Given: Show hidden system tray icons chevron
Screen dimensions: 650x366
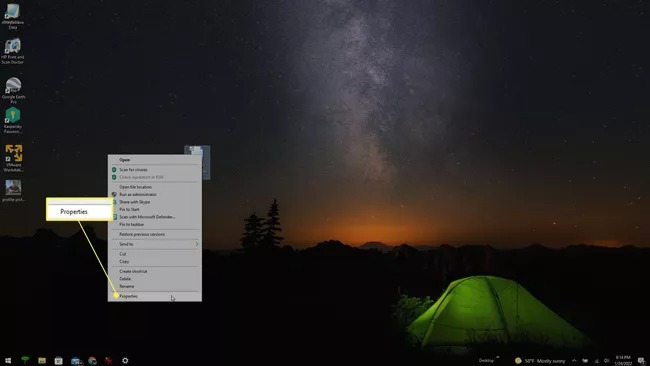Looking at the screenshot, I should click(x=574, y=361).
